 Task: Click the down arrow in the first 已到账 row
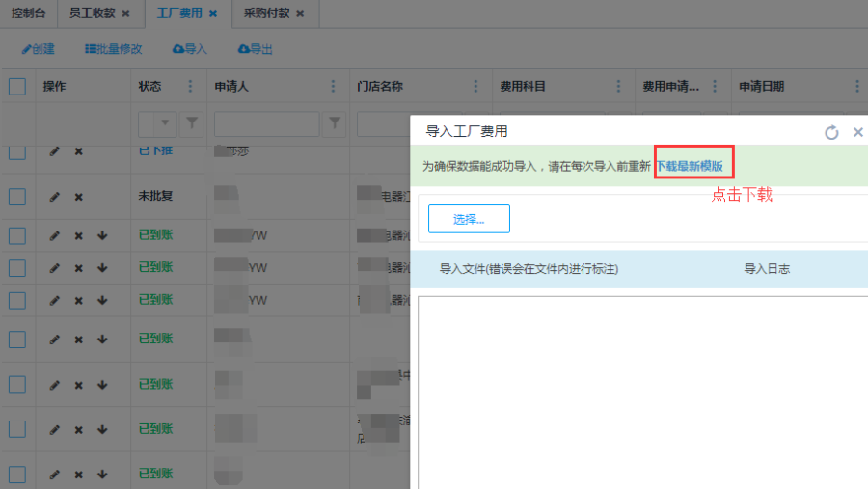[x=102, y=236]
